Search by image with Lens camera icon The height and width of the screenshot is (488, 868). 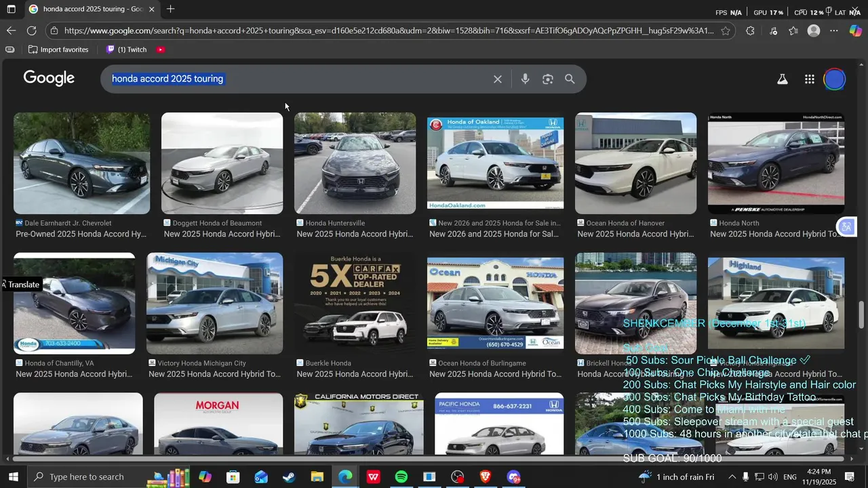(x=548, y=79)
